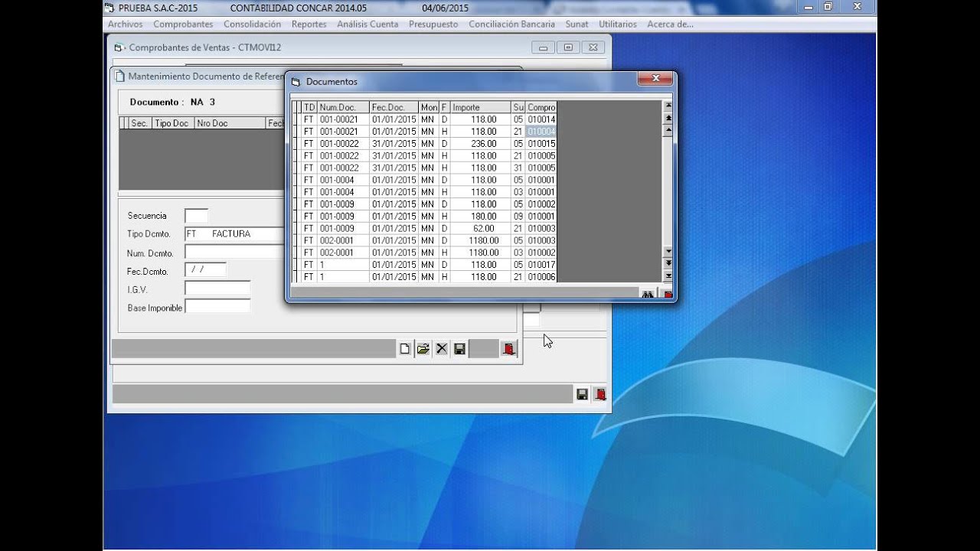The image size is (980, 551).
Task: Click red exit door in Comprobantes de Ventas bottom bar
Action: (600, 394)
